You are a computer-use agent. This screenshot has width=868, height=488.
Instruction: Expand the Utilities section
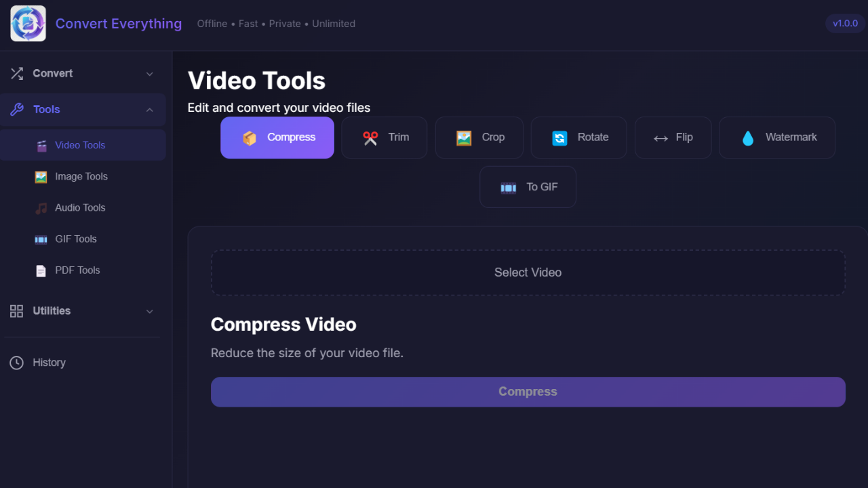tap(82, 310)
